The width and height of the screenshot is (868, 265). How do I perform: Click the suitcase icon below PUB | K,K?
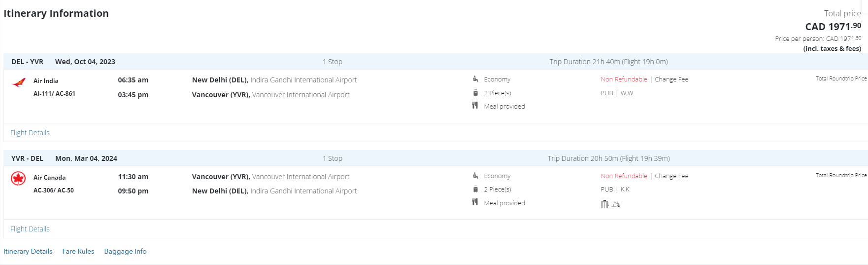(x=605, y=204)
